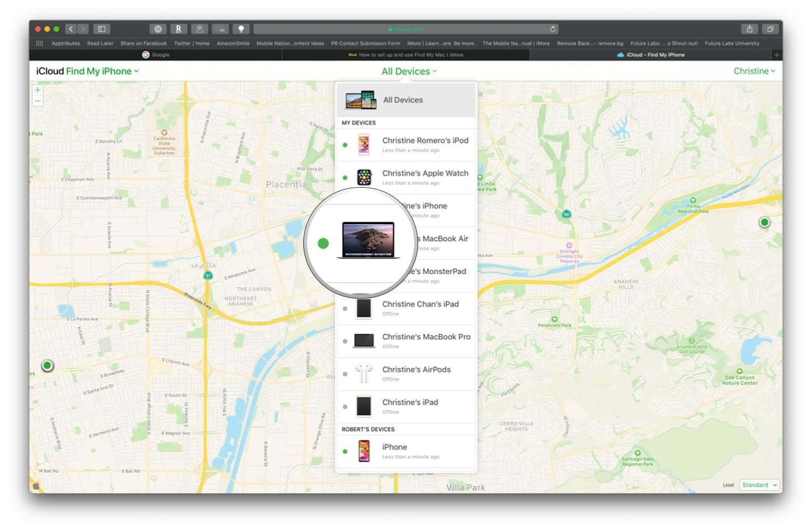Image resolution: width=812 pixels, height=530 pixels.
Task: Open the Future Labs University bookmark
Action: click(732, 43)
